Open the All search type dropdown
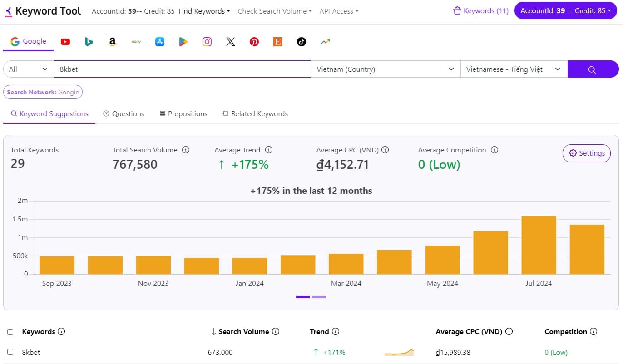Viewport: 623px width, 364px height. [29, 69]
